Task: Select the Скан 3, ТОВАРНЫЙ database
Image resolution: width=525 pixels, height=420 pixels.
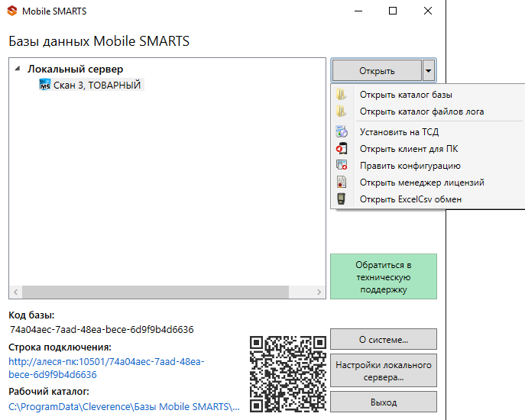Action: pyautogui.click(x=92, y=85)
